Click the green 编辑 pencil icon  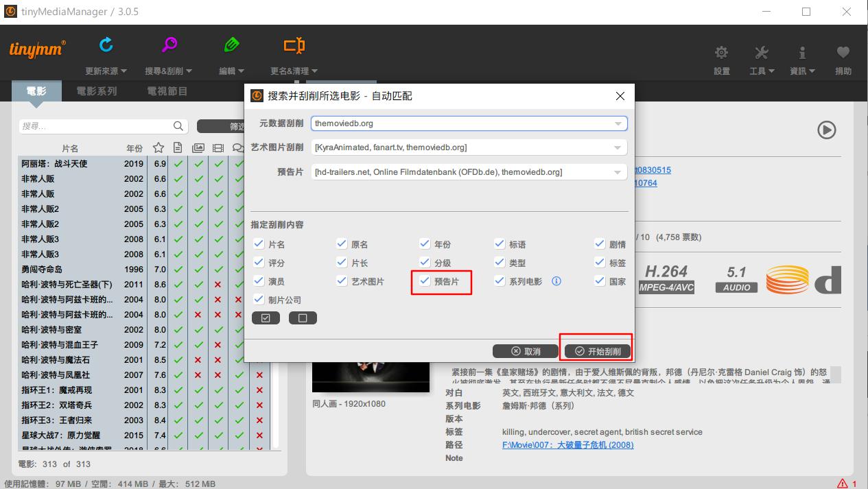231,43
